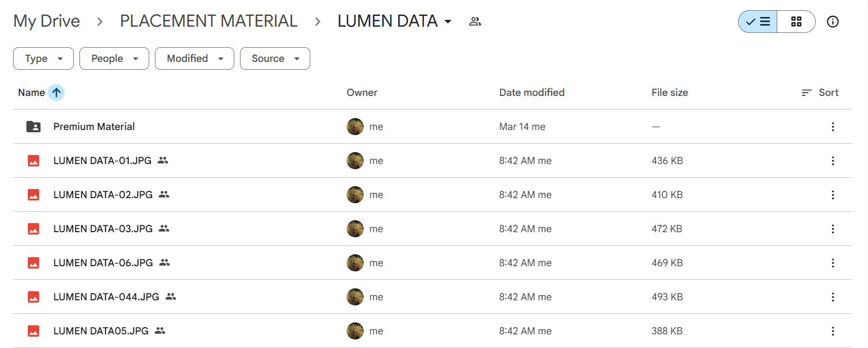The image size is (868, 348).
Task: Open the view details info icon
Action: pyautogui.click(x=833, y=22)
